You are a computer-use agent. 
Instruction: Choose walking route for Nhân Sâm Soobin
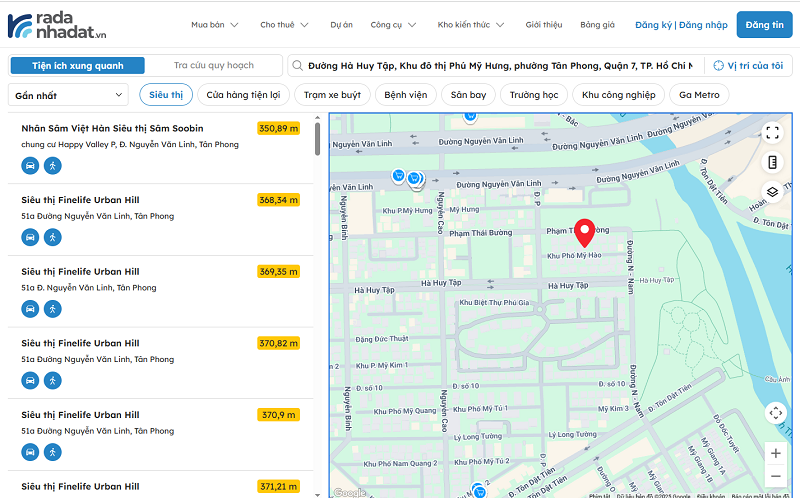[x=53, y=166]
